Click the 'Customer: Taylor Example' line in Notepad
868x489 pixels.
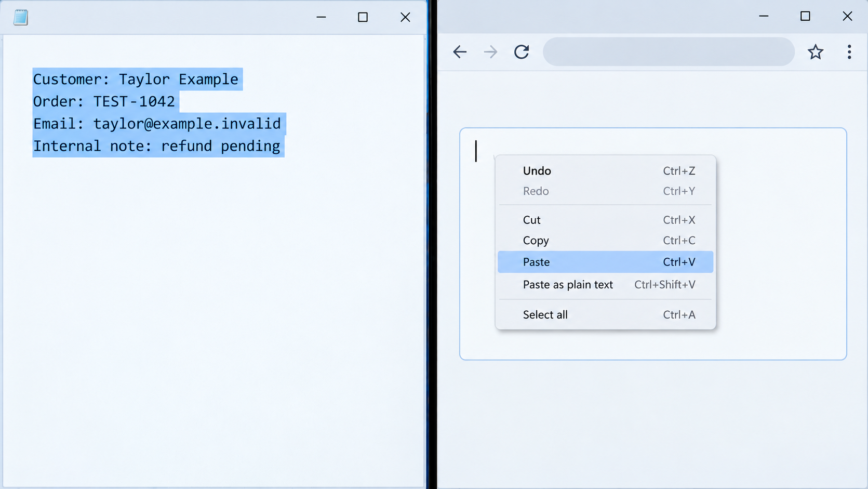(136, 79)
